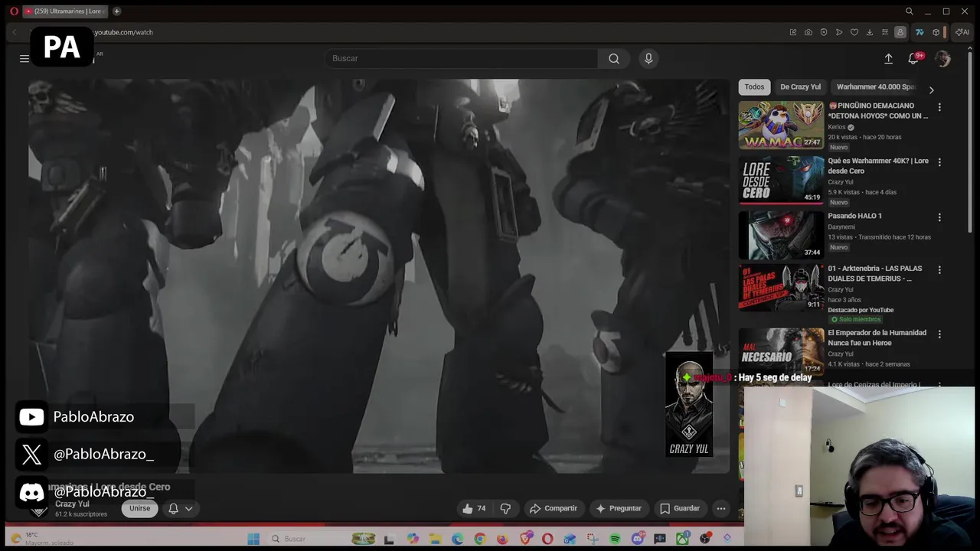980x551 pixels.
Task: Click the Unirse join button
Action: [x=139, y=508]
